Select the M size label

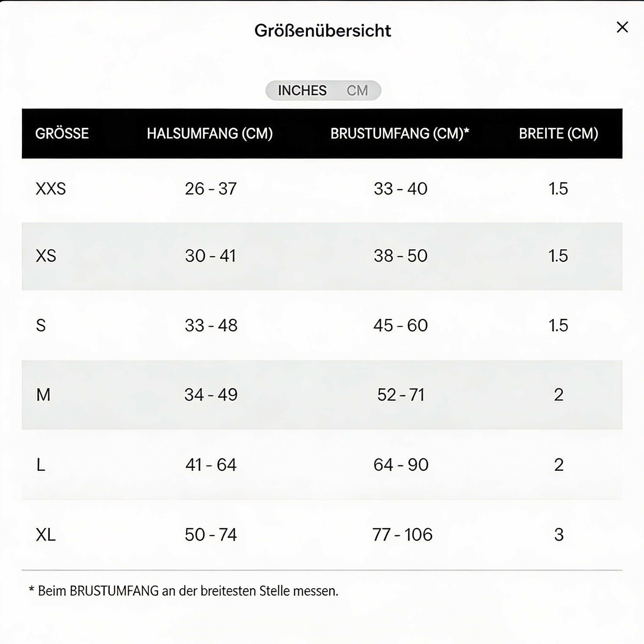coord(43,395)
